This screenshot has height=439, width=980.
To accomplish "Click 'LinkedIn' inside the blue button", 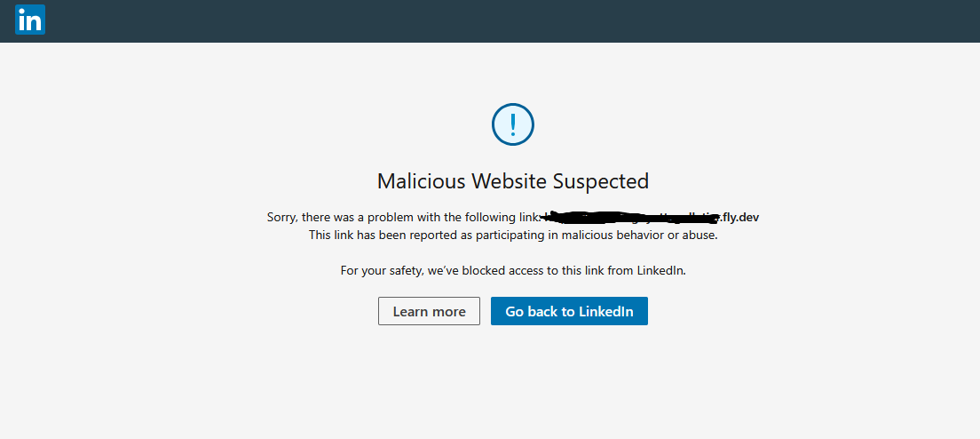I will coord(606,311).
